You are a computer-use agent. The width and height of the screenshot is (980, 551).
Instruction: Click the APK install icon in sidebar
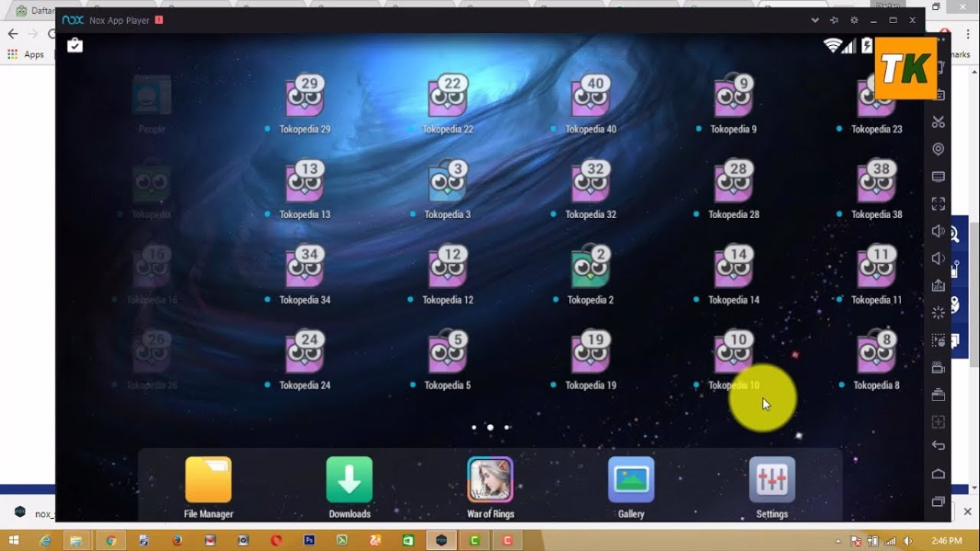938,285
